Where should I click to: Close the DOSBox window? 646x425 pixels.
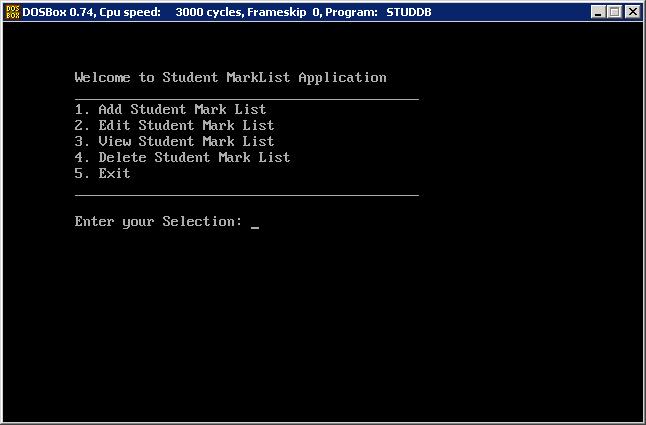[632, 12]
